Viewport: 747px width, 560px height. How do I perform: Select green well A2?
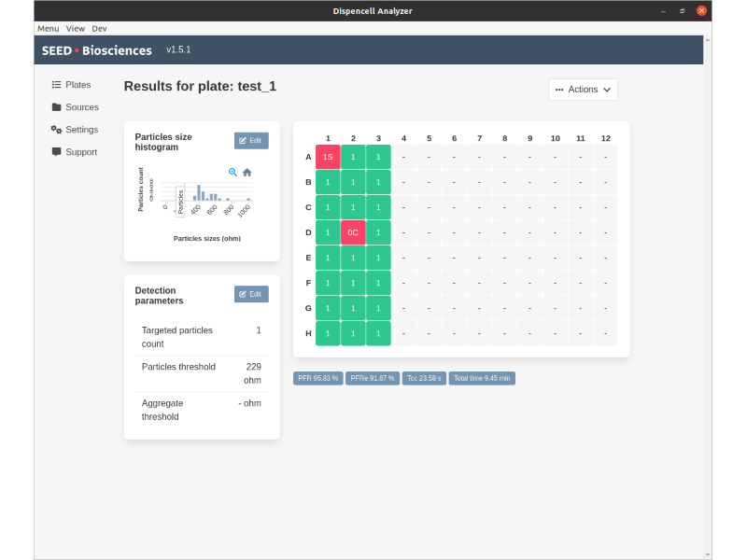point(353,157)
